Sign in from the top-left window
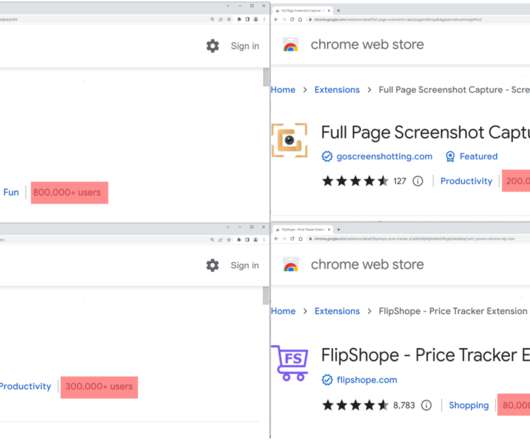 245,46
